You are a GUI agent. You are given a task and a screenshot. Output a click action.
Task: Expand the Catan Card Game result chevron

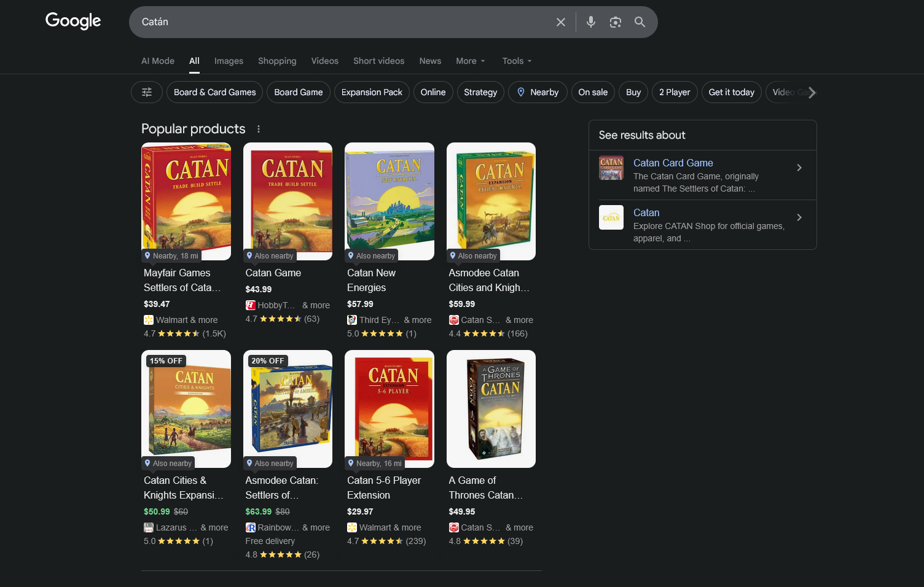tap(799, 168)
